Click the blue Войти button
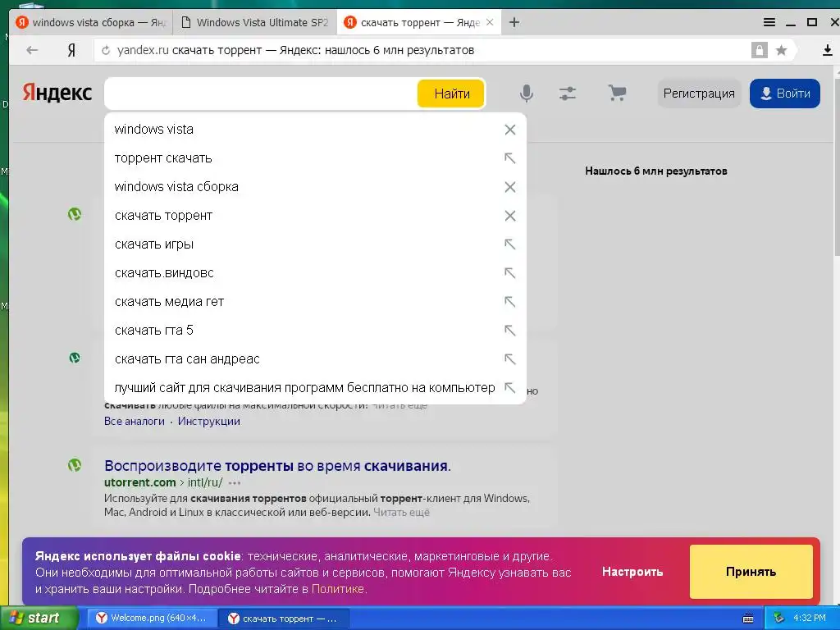840x630 pixels. tap(785, 94)
